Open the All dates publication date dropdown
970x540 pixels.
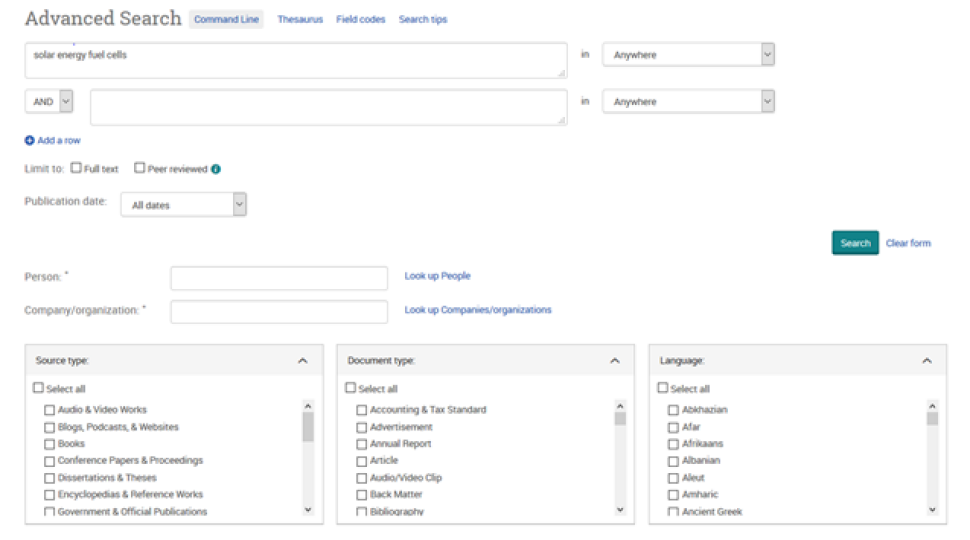(x=184, y=205)
